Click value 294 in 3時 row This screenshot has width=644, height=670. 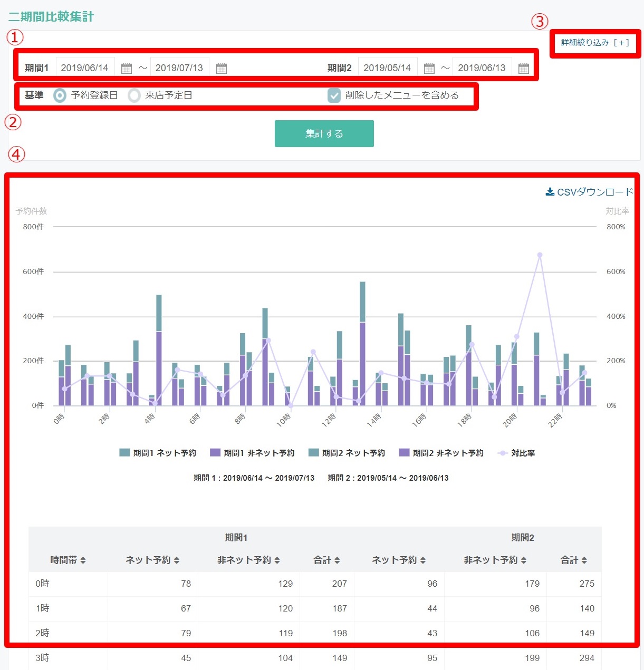coord(587,658)
